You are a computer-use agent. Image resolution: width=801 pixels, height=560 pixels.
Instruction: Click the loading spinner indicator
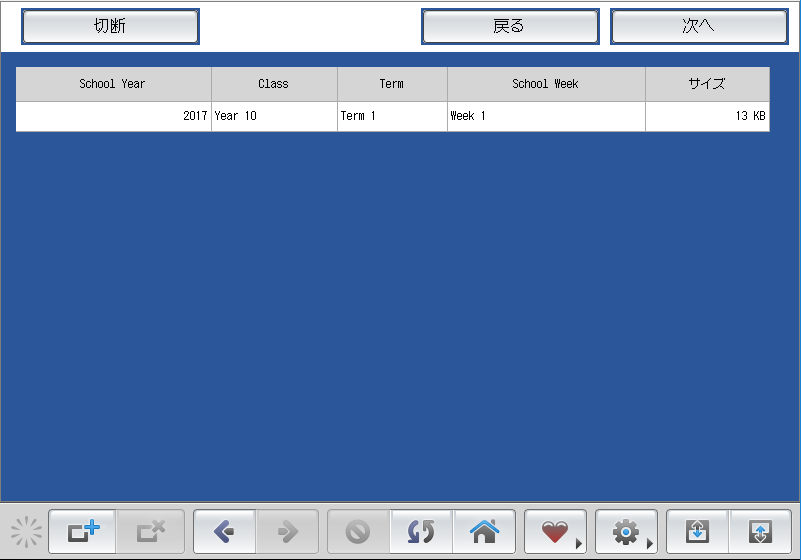coord(26,532)
